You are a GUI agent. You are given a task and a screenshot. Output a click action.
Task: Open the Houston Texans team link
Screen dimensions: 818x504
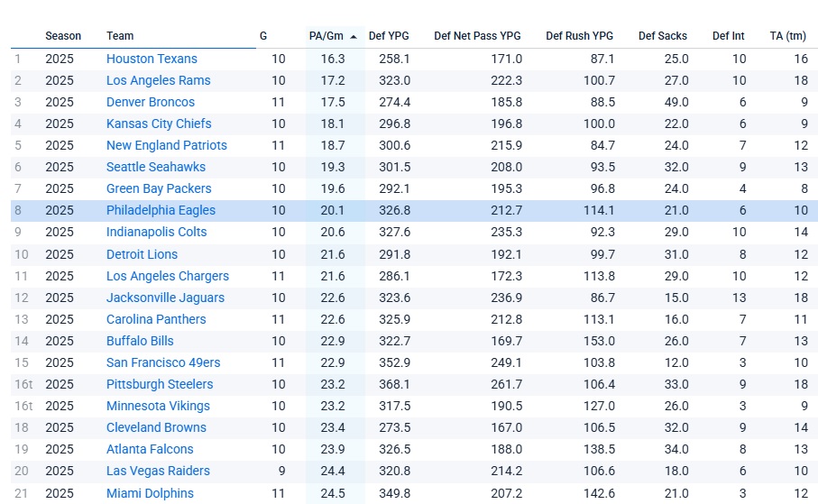[152, 59]
